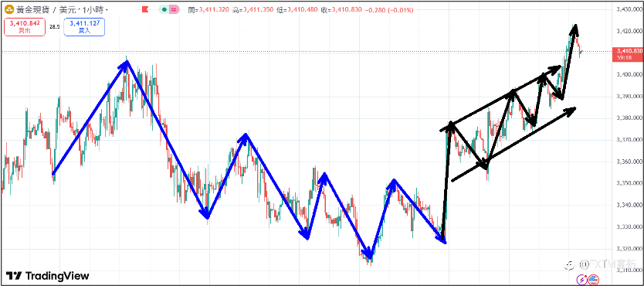Screen dimensions: 644x286
Task: Click the blue buy button 3,411.127
Action: pyautogui.click(x=84, y=27)
